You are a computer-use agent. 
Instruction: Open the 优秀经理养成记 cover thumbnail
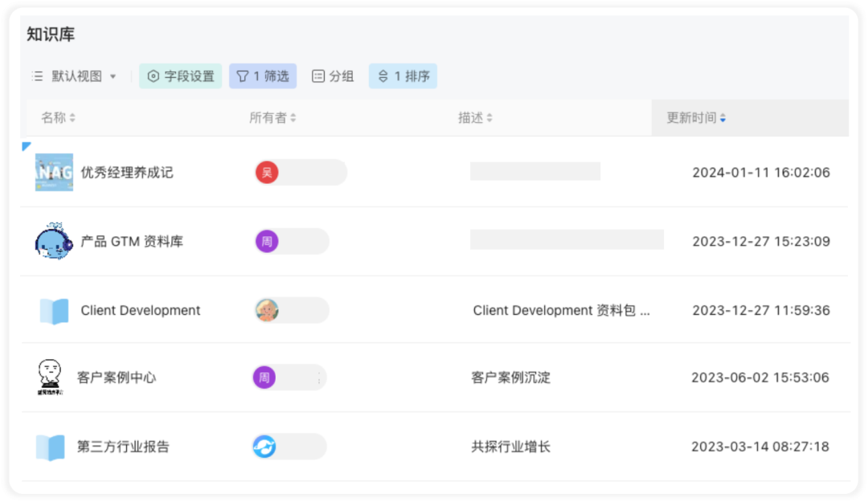(54, 172)
